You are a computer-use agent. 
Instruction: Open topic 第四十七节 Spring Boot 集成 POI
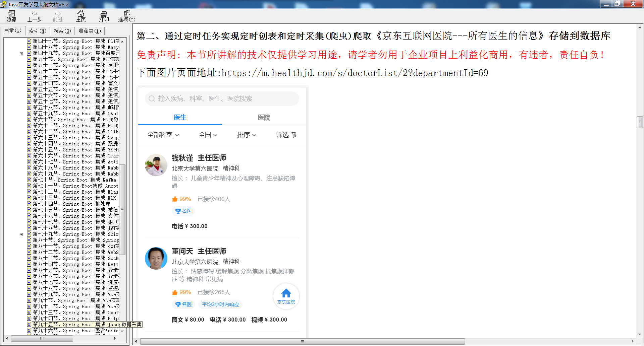point(76,41)
